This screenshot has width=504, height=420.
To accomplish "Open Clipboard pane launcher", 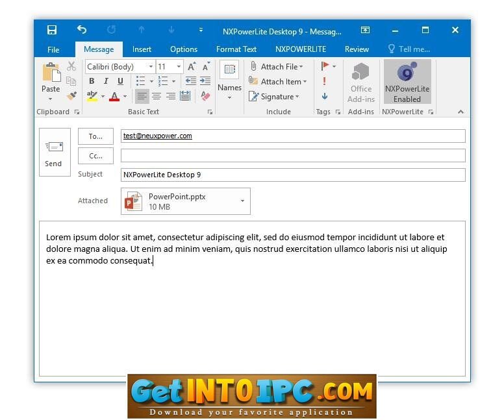I will (x=77, y=112).
